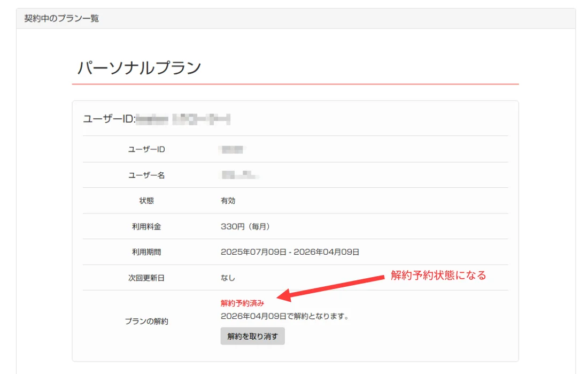Screen dimensions: 588x374
Task: Select the 2026年04月09日で解約となります message
Action: [x=284, y=316]
